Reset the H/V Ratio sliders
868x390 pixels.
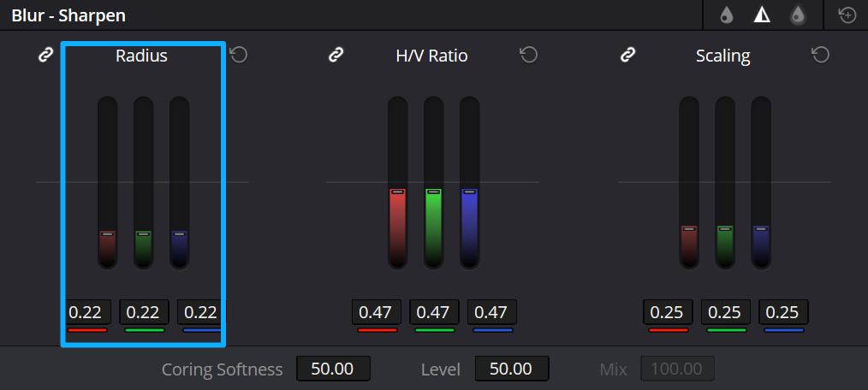[x=529, y=55]
